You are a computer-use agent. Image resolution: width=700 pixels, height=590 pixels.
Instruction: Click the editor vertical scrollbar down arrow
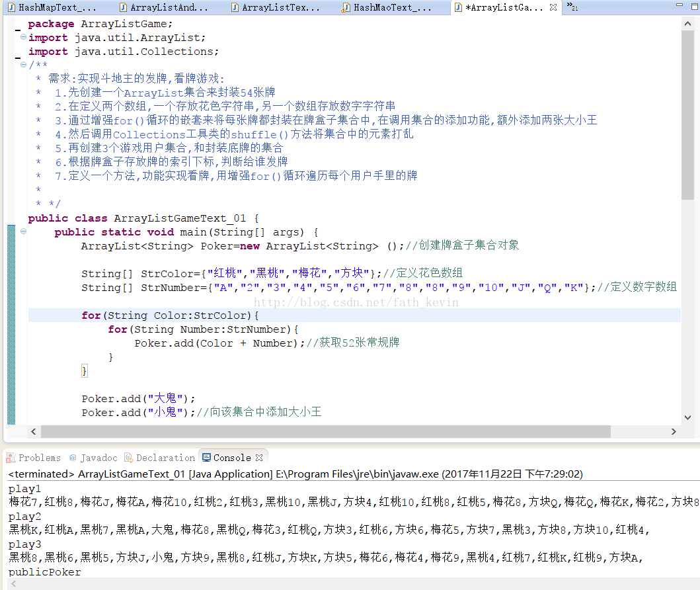click(687, 417)
